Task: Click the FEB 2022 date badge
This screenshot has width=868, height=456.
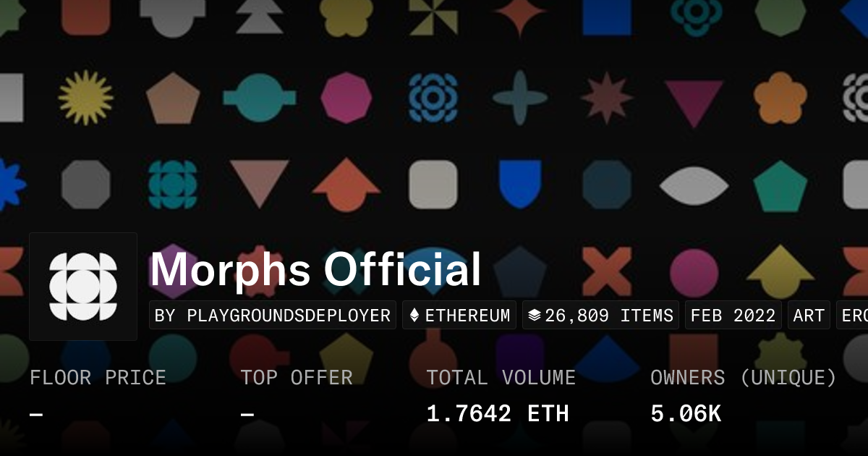Action: coord(733,316)
